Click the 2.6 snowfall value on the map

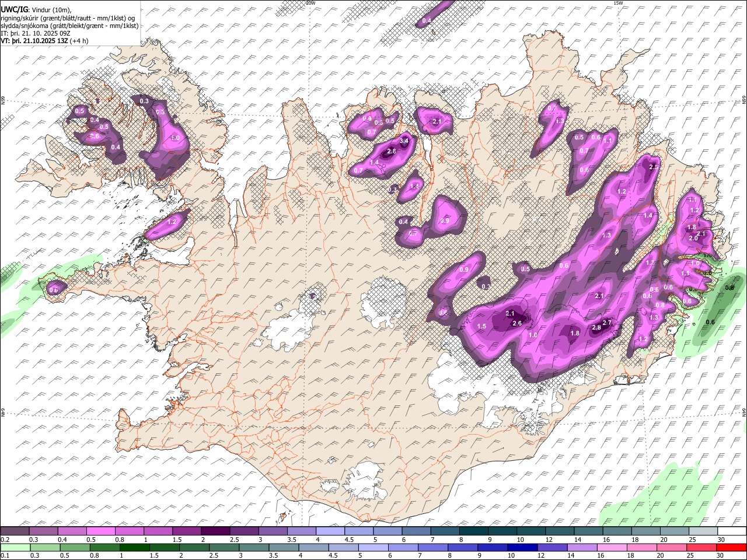pos(516,323)
